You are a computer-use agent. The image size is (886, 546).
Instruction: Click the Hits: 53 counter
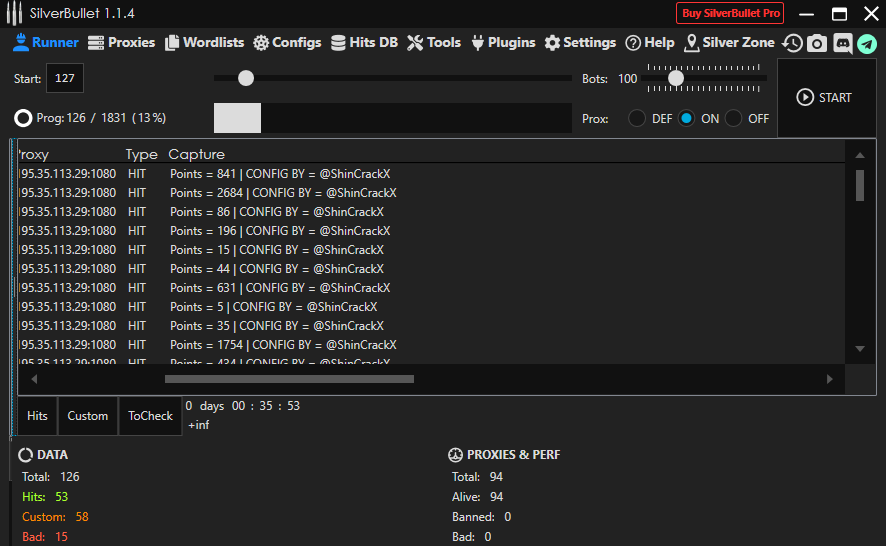click(x=45, y=497)
